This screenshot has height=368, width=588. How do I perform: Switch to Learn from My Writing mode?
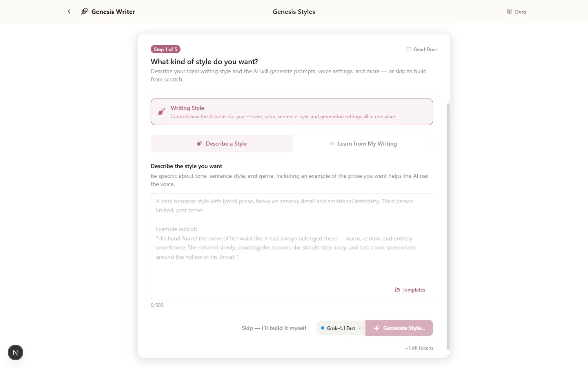coord(363,144)
